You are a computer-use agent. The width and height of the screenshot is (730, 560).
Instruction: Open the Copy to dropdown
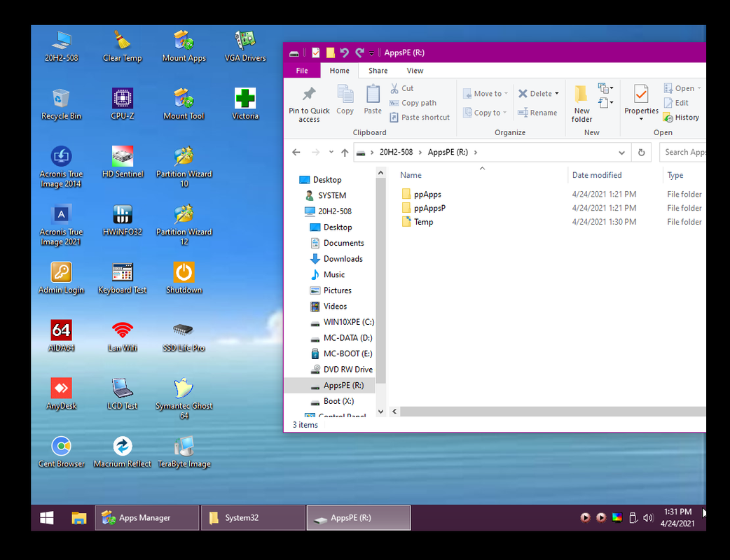[x=485, y=113]
